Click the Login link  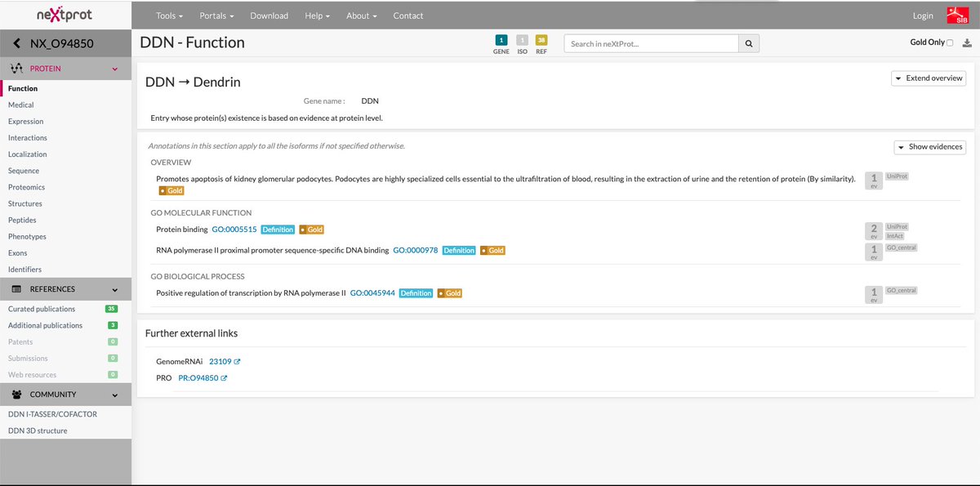click(923, 16)
